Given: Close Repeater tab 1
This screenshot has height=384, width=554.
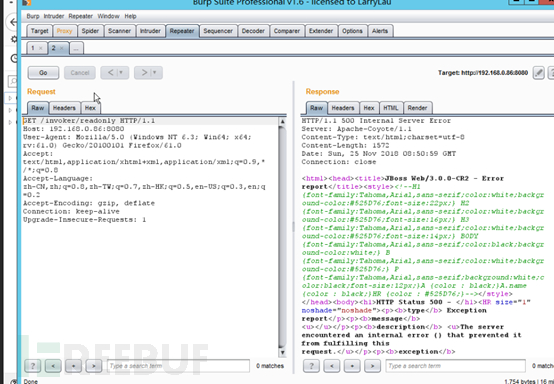Looking at the screenshot, I should 41,48.
